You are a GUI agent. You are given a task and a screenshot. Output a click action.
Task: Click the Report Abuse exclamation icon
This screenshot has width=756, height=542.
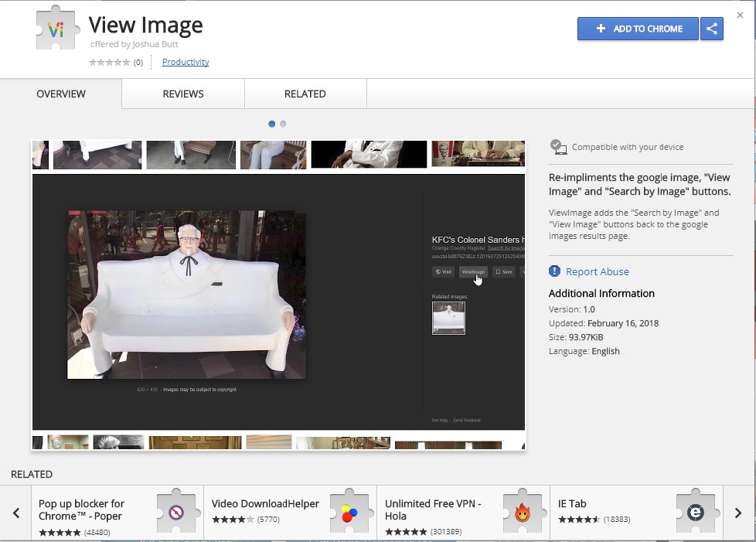554,271
